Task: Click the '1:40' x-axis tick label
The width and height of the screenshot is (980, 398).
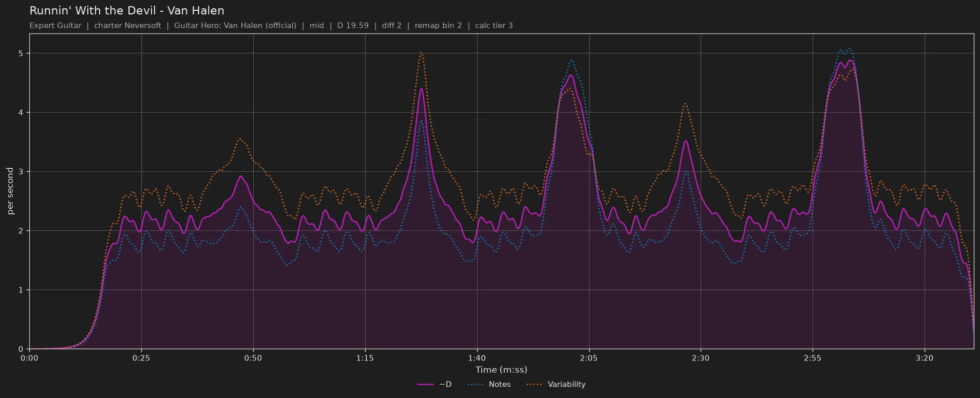Action: click(477, 358)
